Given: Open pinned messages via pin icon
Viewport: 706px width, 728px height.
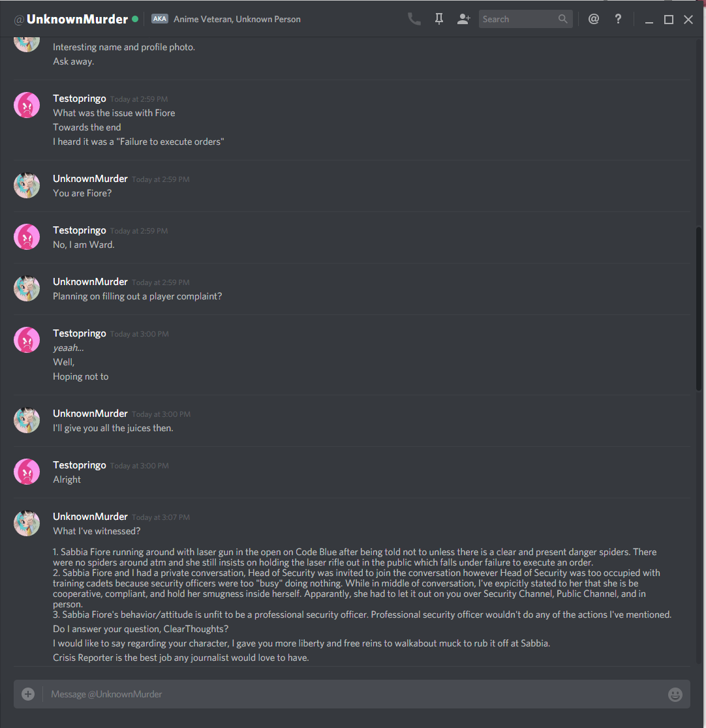Looking at the screenshot, I should click(x=439, y=19).
